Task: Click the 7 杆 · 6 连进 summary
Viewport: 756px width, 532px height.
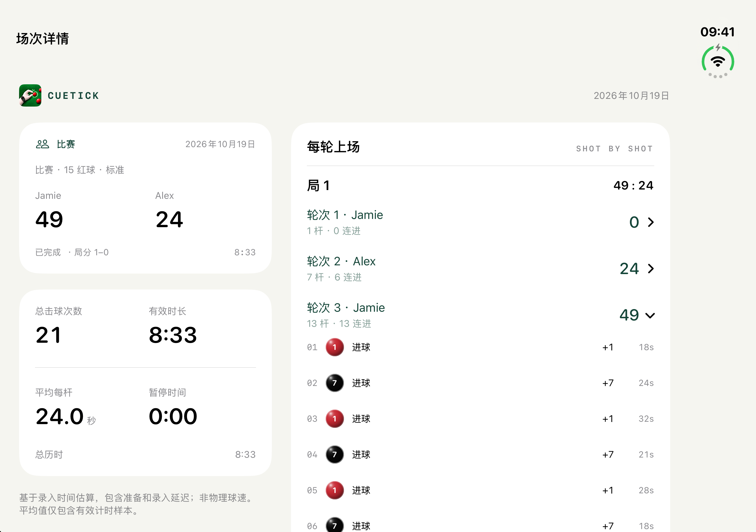Action: (x=334, y=277)
